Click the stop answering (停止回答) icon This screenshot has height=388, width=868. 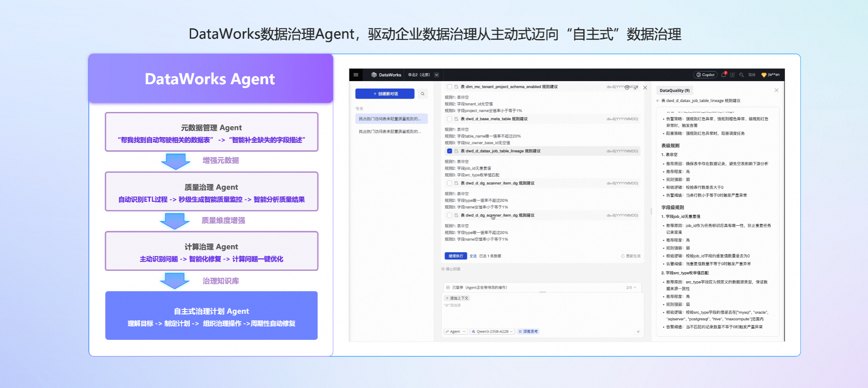click(x=443, y=269)
